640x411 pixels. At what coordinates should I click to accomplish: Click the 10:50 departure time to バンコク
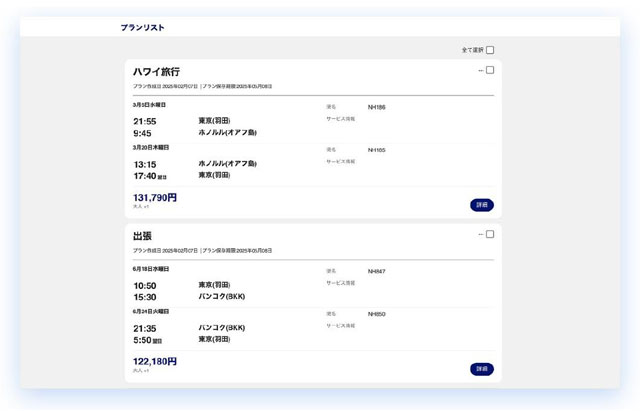[x=145, y=286]
